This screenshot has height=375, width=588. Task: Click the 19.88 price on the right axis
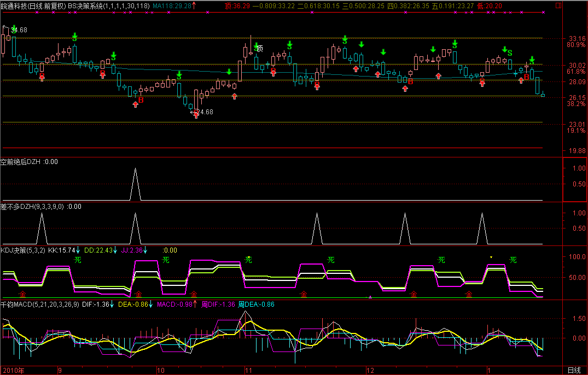[x=577, y=150]
